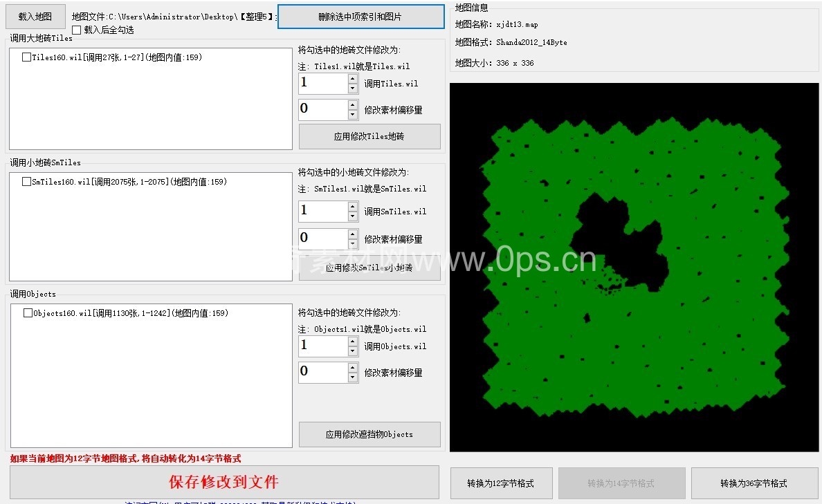Viewport: 822px width, 504px height.
Task: Enable the 载入后全勾选 checkbox
Action: coord(77,30)
